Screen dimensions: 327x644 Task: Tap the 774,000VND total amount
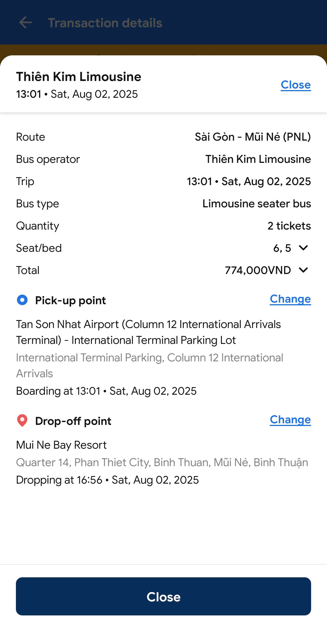tap(258, 270)
